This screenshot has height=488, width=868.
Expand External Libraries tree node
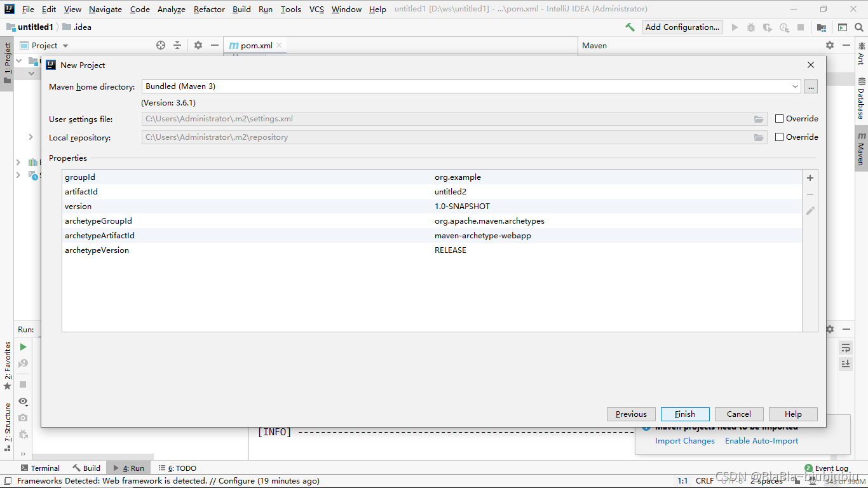pyautogui.click(x=18, y=162)
